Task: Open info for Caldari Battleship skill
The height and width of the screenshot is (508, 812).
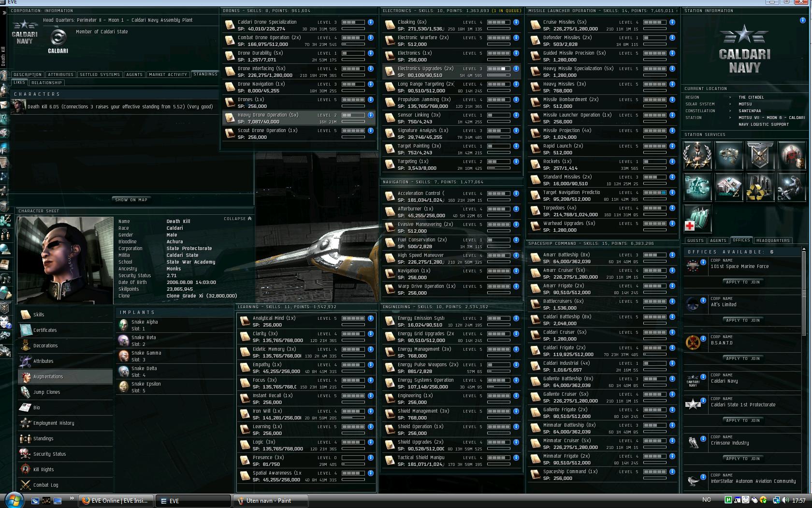Action: (x=672, y=317)
